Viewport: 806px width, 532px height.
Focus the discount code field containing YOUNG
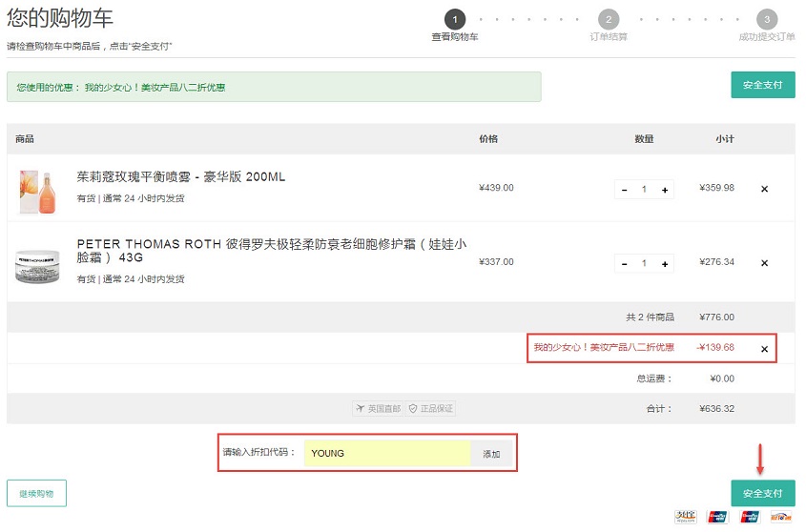tap(387, 454)
